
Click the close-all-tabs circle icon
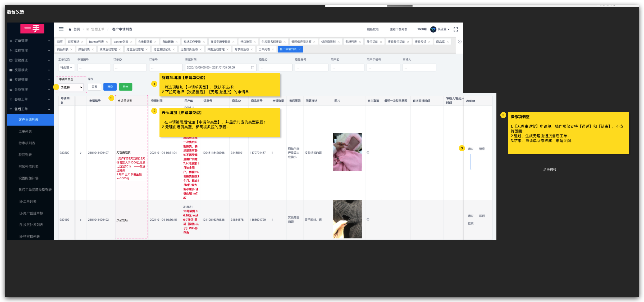460,42
